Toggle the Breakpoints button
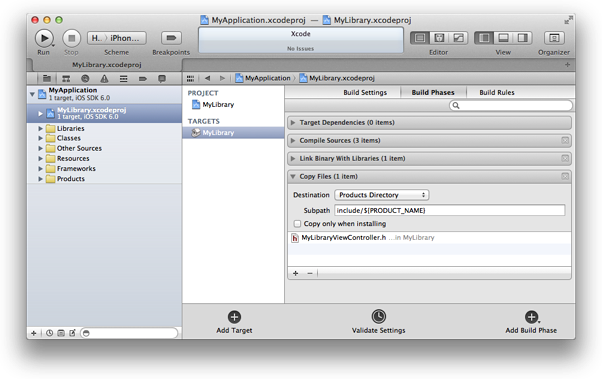Screen dimensions: 602x379 [171, 38]
